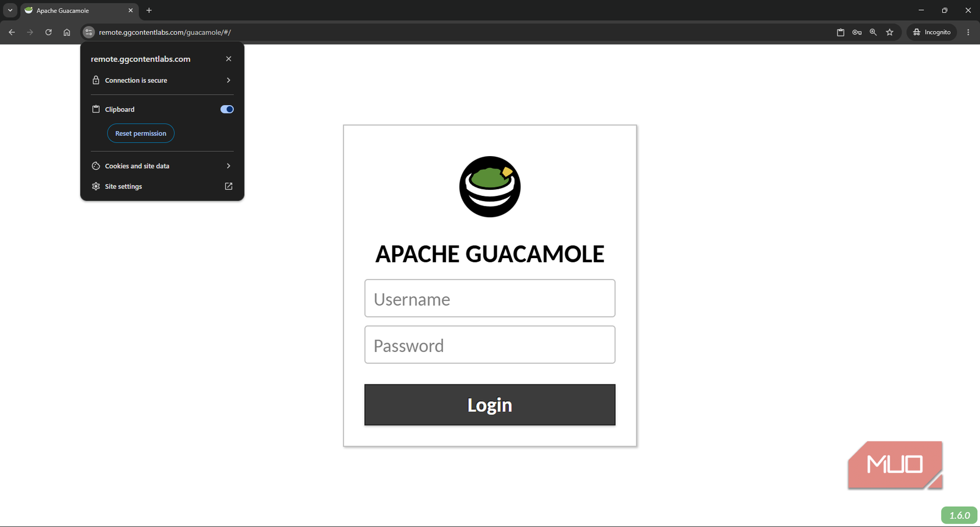
Task: Open a new tab with plus button
Action: click(x=149, y=10)
